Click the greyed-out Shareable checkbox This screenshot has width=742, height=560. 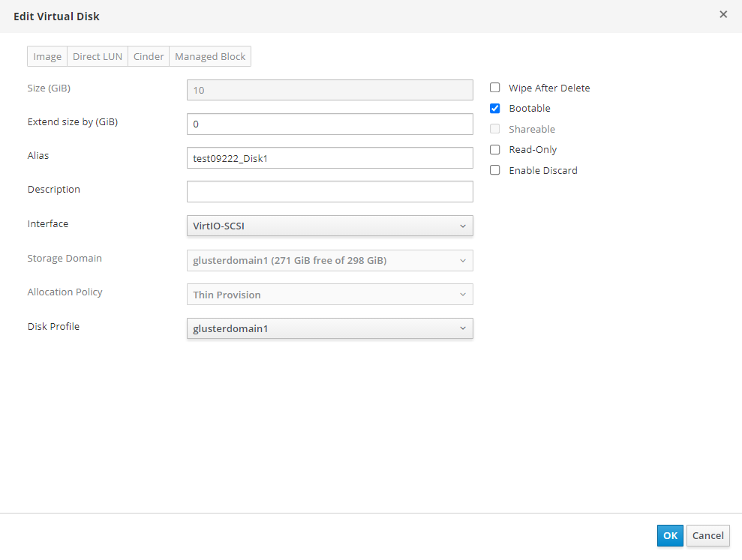pyautogui.click(x=495, y=129)
